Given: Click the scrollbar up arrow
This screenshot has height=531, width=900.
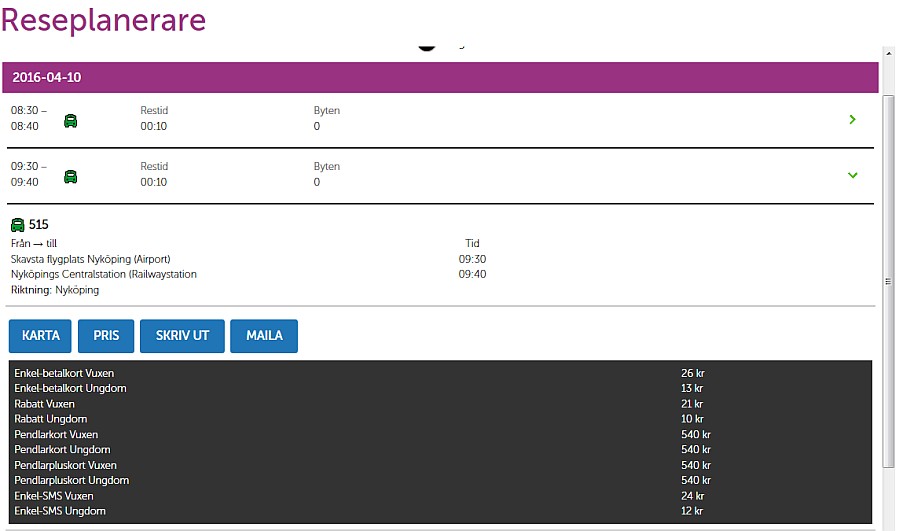Looking at the screenshot, I should click(889, 53).
